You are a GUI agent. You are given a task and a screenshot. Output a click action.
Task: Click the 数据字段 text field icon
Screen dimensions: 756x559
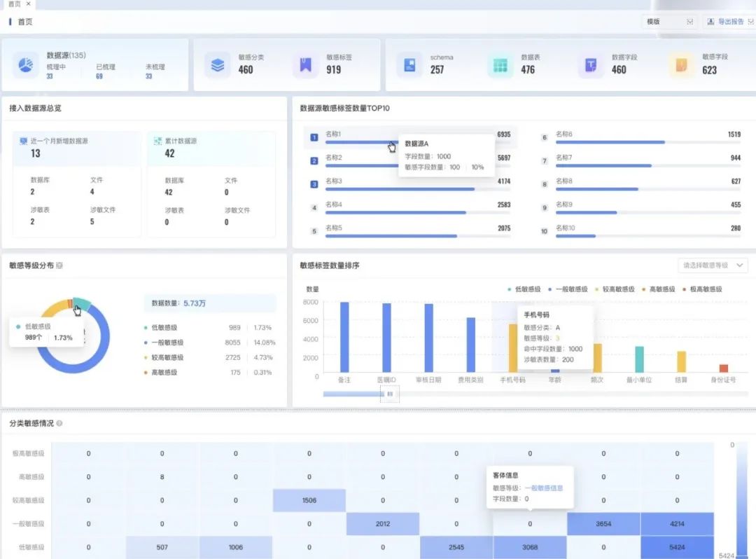[591, 65]
